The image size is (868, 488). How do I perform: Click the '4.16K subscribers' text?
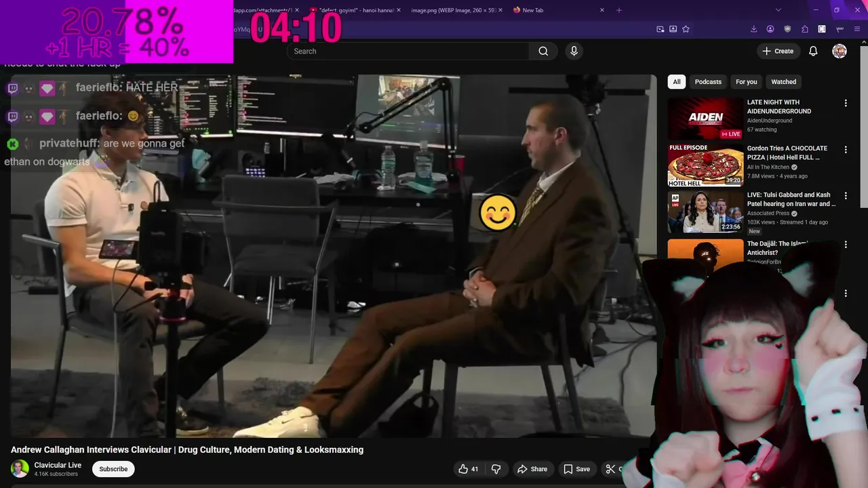click(56, 474)
